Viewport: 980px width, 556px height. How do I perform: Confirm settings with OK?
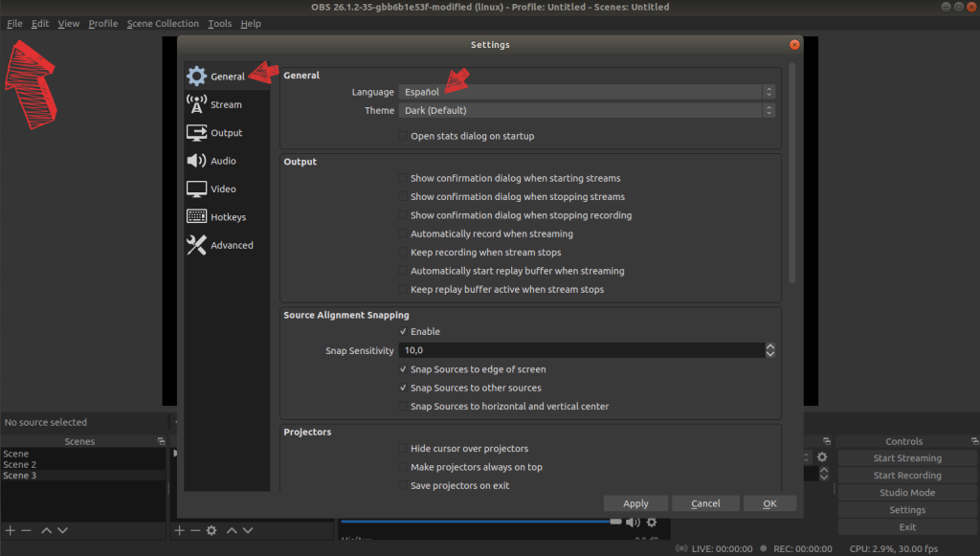point(770,503)
